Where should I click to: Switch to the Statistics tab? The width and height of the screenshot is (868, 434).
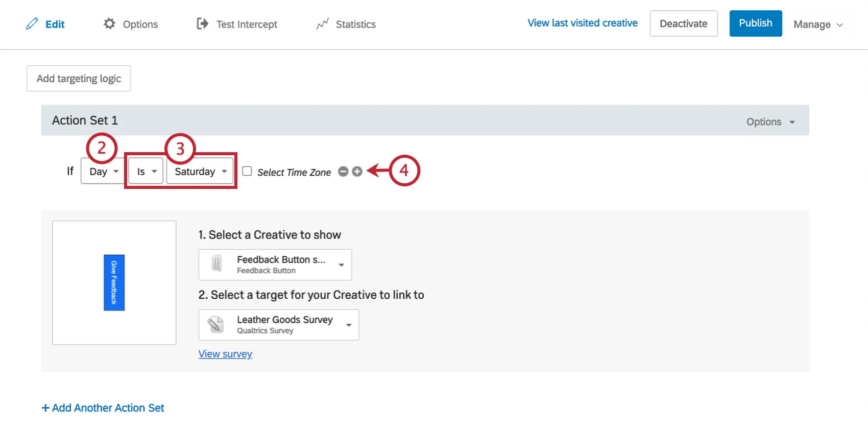(355, 24)
